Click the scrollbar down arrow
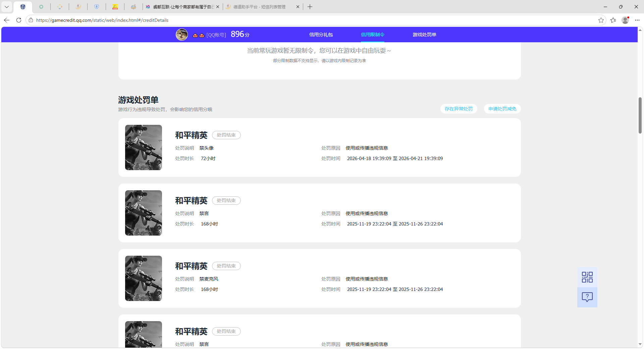644x349 pixels. coord(640,344)
